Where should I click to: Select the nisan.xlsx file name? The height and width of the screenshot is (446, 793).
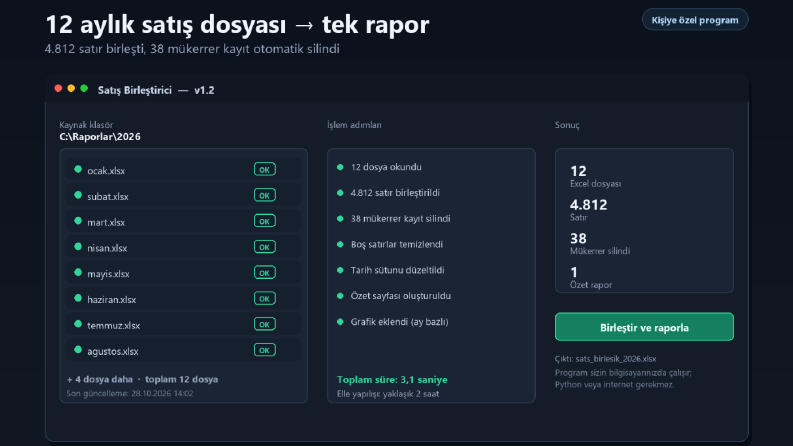[107, 248]
